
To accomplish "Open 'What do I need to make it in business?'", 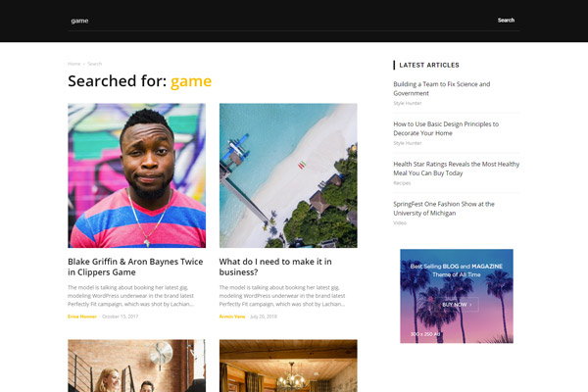I will click(275, 267).
